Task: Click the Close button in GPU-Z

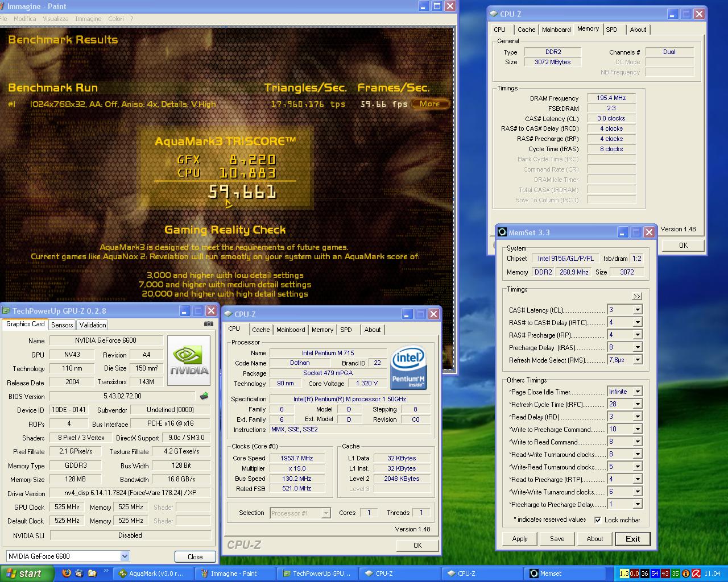Action: (x=195, y=557)
